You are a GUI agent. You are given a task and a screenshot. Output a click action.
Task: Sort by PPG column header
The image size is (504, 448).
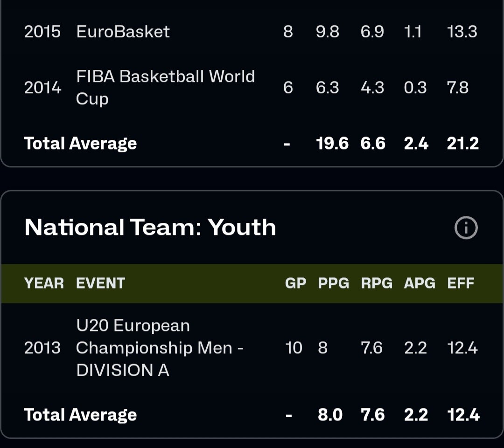333,283
